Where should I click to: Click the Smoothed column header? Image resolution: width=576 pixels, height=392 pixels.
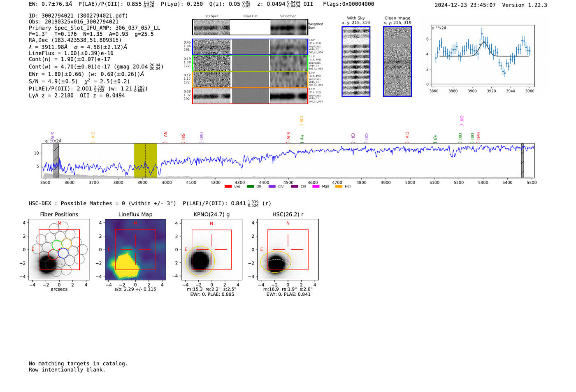coord(288,16)
